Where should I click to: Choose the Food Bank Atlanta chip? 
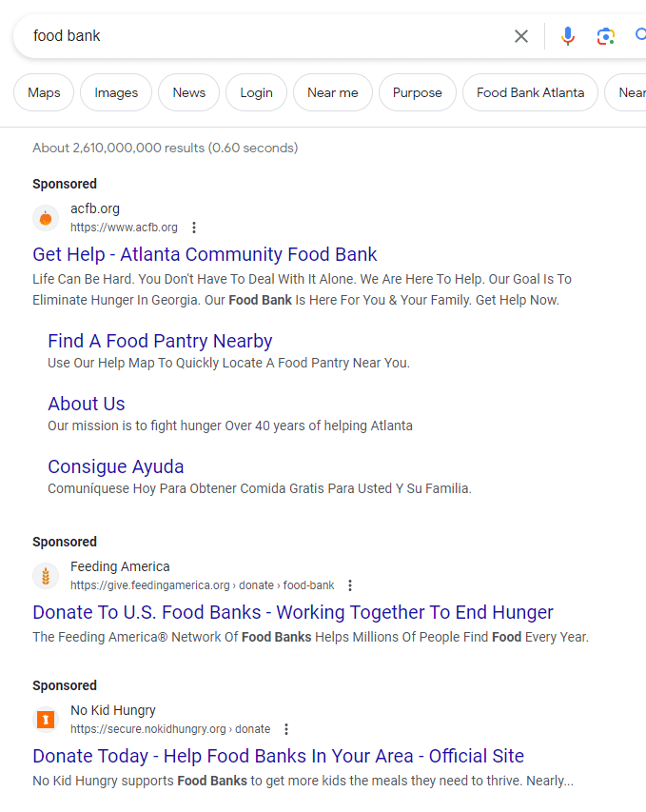tap(530, 92)
